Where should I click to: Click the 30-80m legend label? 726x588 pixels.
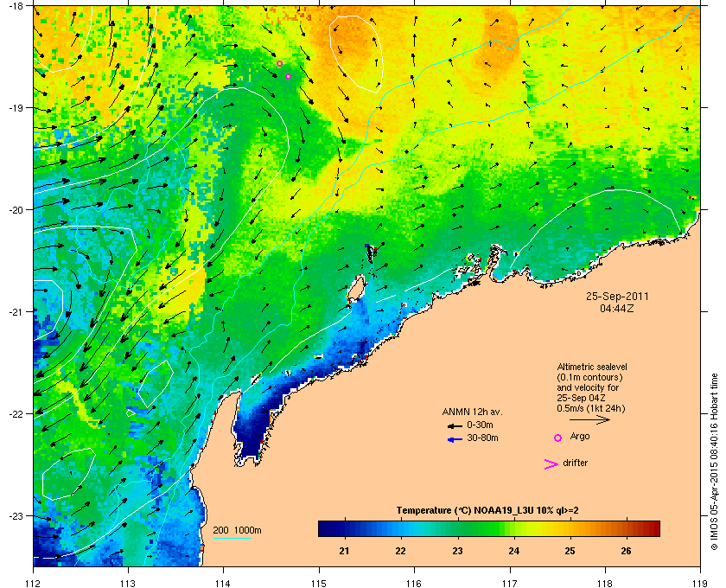coord(482,438)
